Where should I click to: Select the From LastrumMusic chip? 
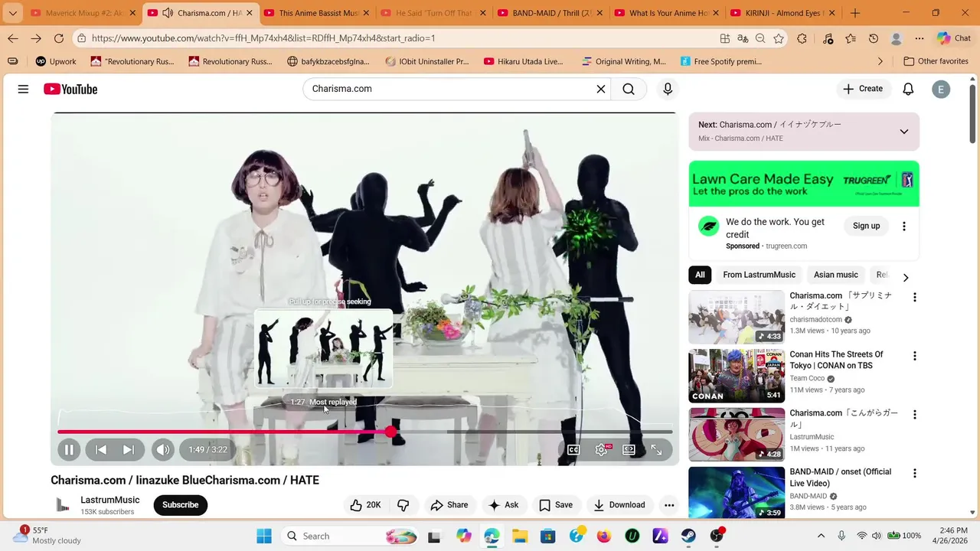(759, 275)
